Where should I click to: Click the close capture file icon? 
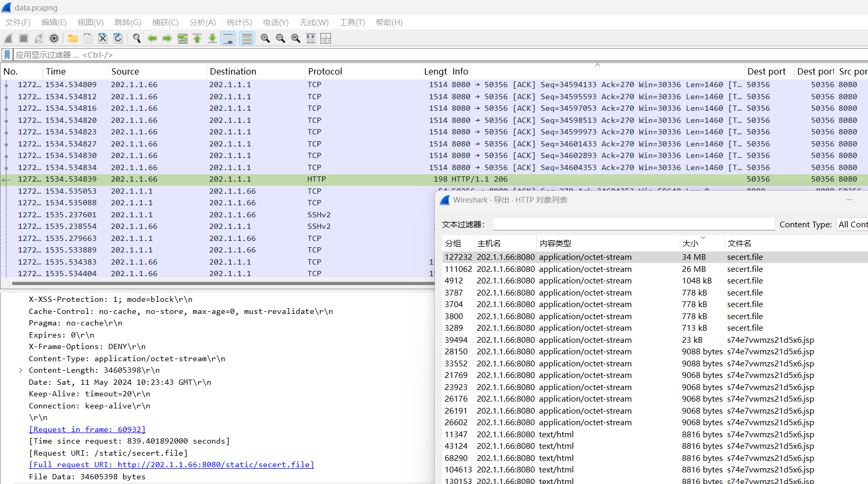[103, 38]
